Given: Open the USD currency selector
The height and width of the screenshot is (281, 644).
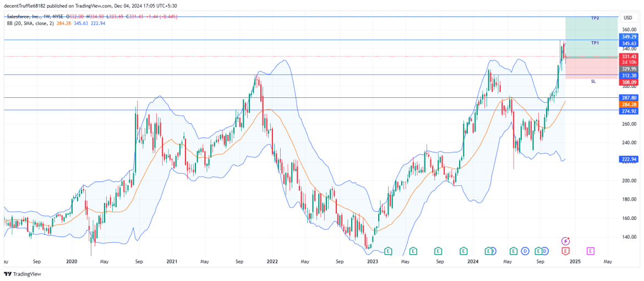Looking at the screenshot, I should (626, 18).
